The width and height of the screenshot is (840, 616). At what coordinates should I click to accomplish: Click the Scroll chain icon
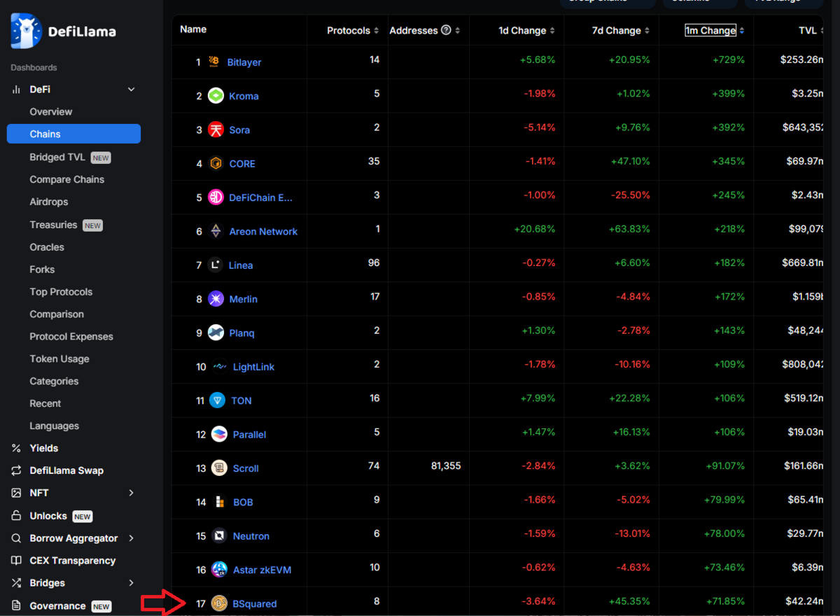pyautogui.click(x=219, y=468)
